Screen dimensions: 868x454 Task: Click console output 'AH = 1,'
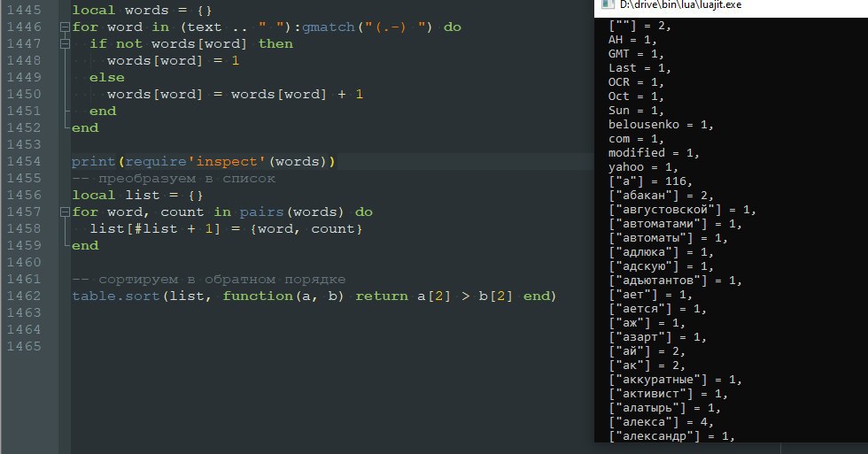[x=632, y=40]
